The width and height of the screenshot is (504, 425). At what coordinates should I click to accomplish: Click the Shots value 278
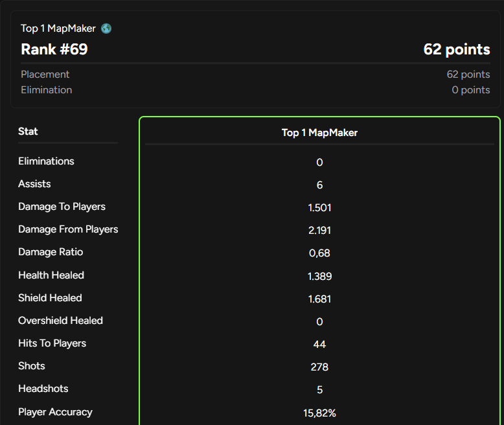319,367
